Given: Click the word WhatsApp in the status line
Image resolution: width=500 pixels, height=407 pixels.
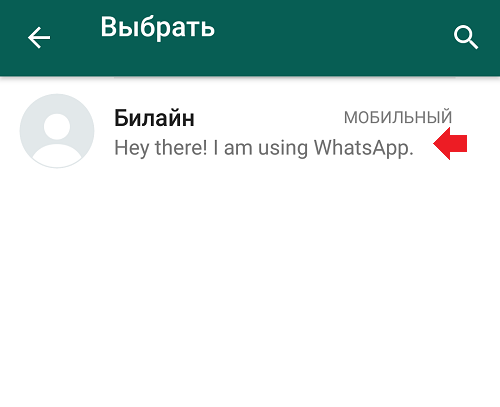Looking at the screenshot, I should coord(364,148).
